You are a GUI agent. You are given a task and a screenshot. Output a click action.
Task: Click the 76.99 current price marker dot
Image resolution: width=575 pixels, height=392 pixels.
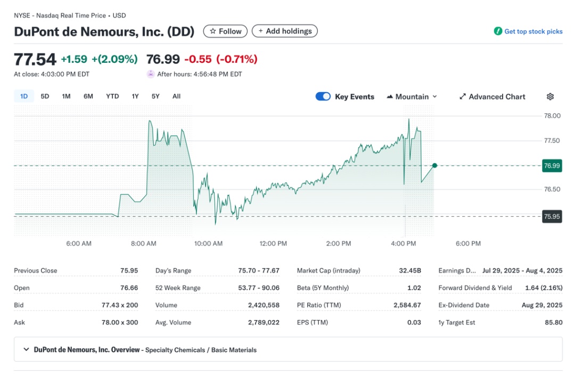pos(434,166)
